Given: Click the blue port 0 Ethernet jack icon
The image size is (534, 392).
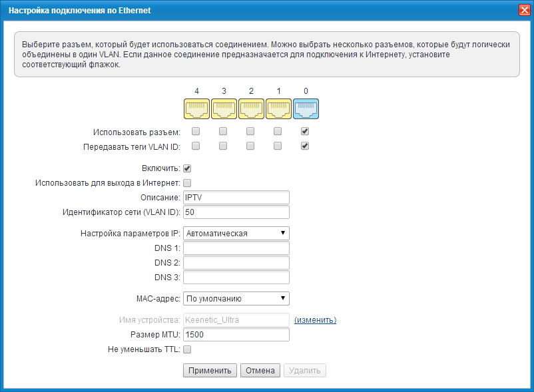Looking at the screenshot, I should click(306, 108).
